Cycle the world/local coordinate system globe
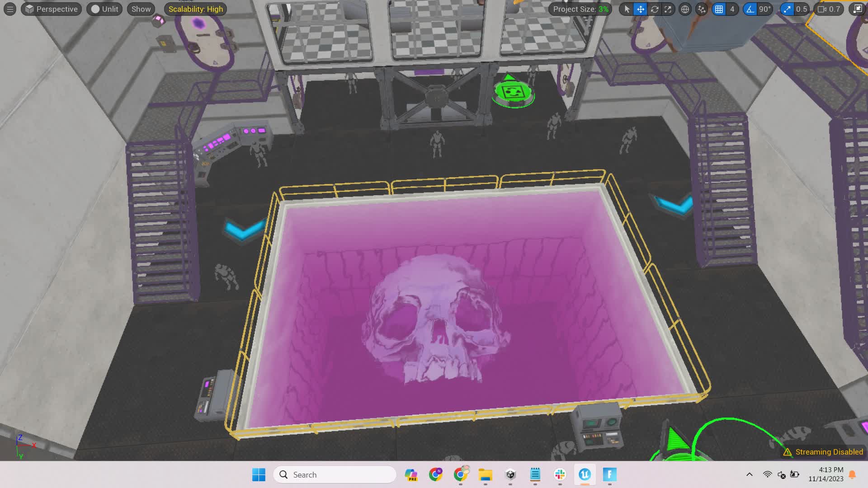This screenshot has height=488, width=868. pyautogui.click(x=685, y=9)
